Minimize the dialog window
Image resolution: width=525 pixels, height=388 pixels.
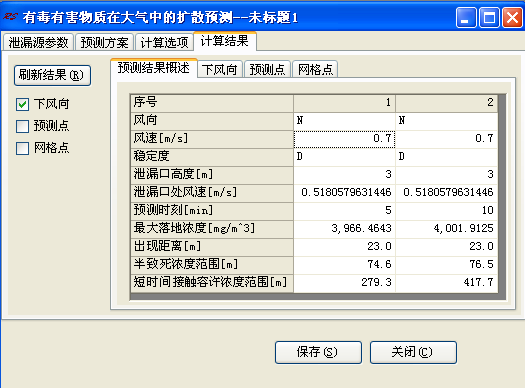466,17
